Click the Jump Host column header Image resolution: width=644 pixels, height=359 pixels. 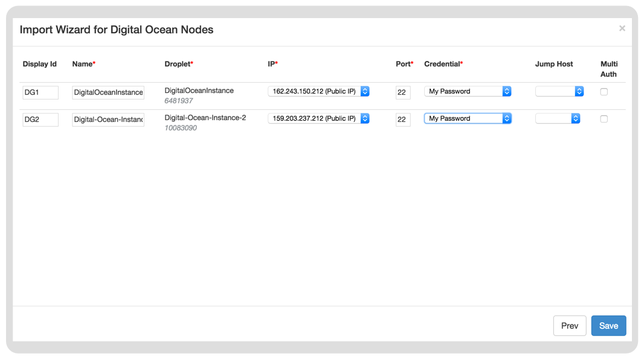tap(554, 63)
